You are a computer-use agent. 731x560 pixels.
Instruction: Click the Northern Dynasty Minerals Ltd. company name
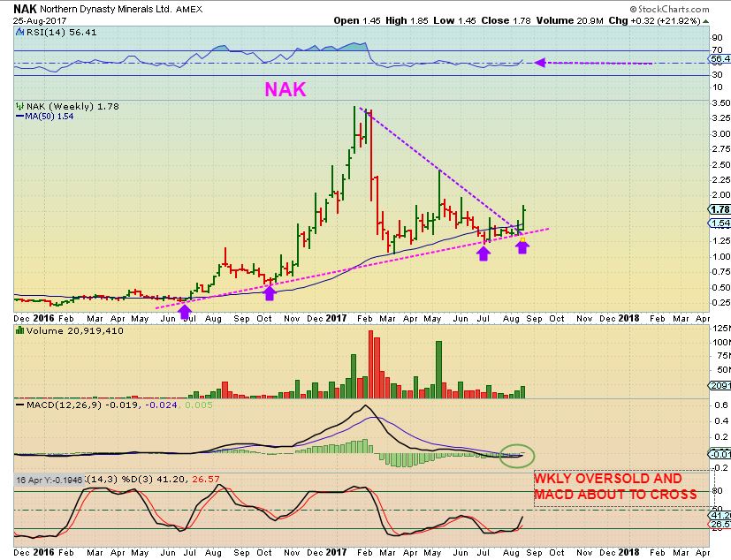(106, 10)
